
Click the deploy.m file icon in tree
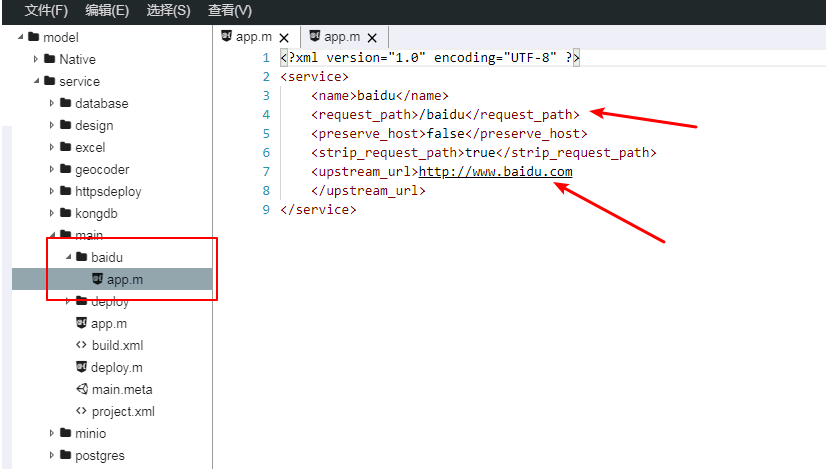pos(82,367)
